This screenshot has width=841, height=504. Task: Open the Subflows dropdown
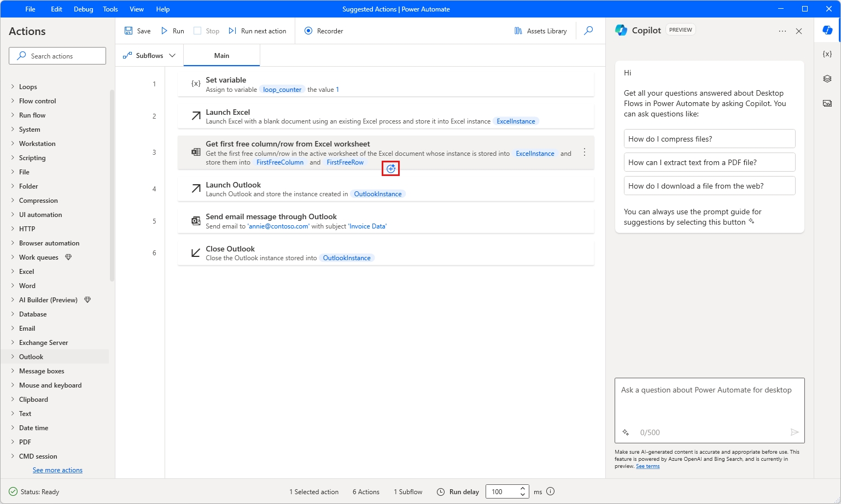pos(149,56)
